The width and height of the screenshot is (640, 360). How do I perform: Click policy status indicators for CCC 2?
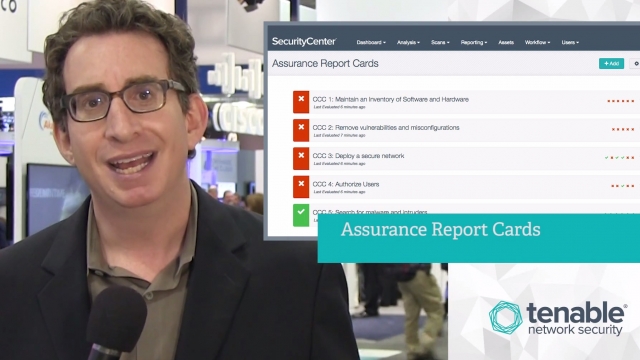(x=623, y=129)
